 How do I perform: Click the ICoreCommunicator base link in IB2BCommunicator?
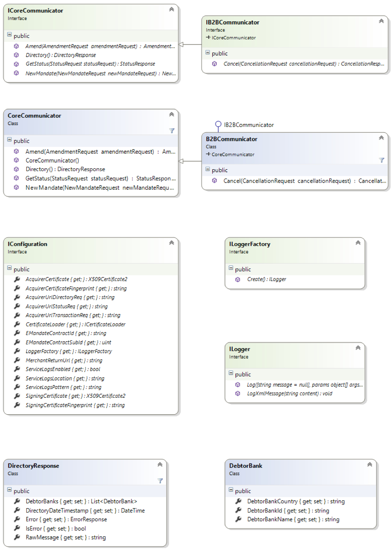tap(231, 38)
